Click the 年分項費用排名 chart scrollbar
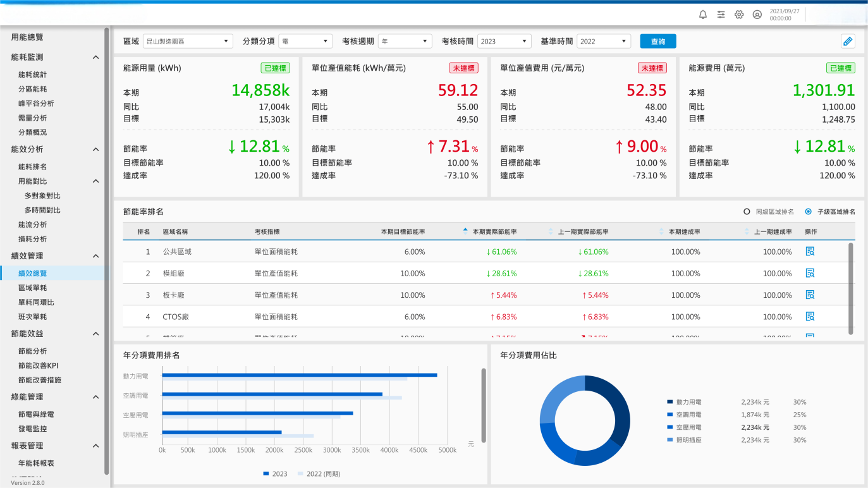 pyautogui.click(x=484, y=405)
